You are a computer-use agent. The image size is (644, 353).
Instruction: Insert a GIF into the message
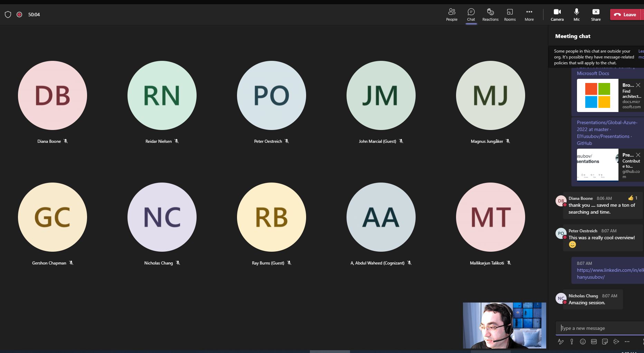pos(594,342)
